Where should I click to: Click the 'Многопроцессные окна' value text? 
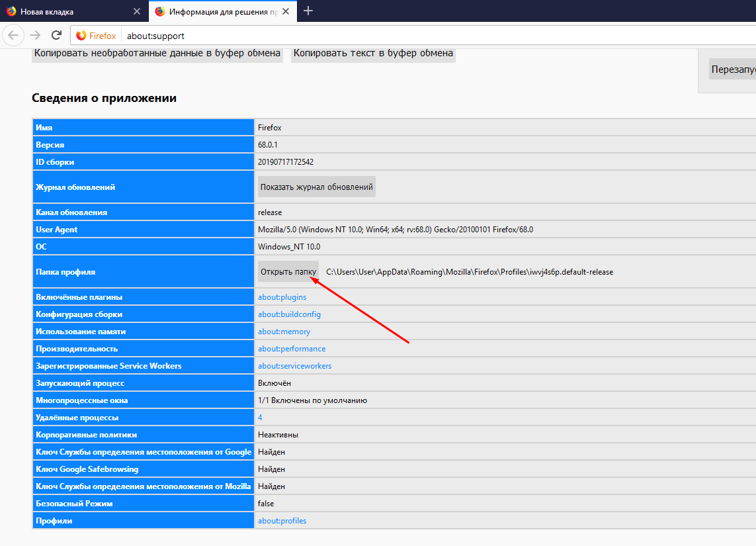[x=312, y=400]
